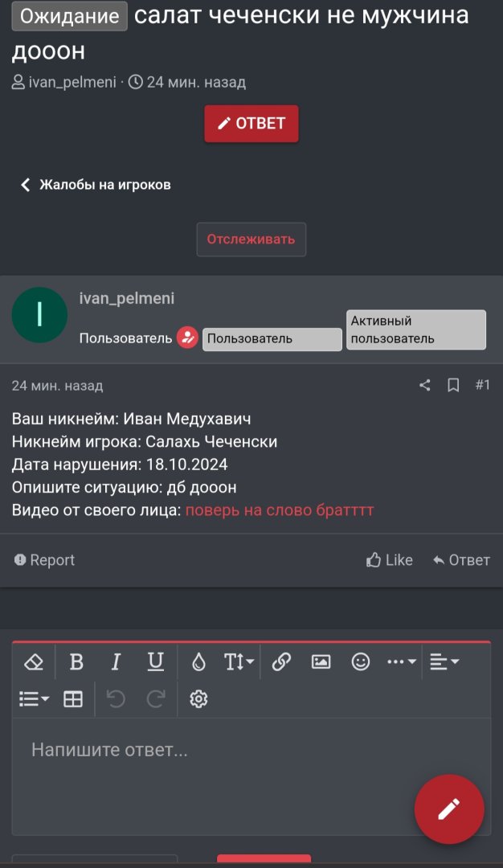Click the insert link icon

pyautogui.click(x=281, y=661)
